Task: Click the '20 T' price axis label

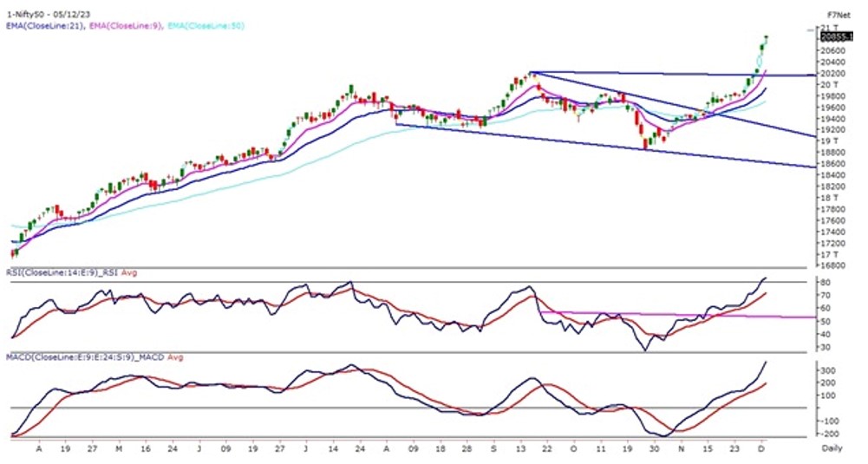Action: pos(829,84)
